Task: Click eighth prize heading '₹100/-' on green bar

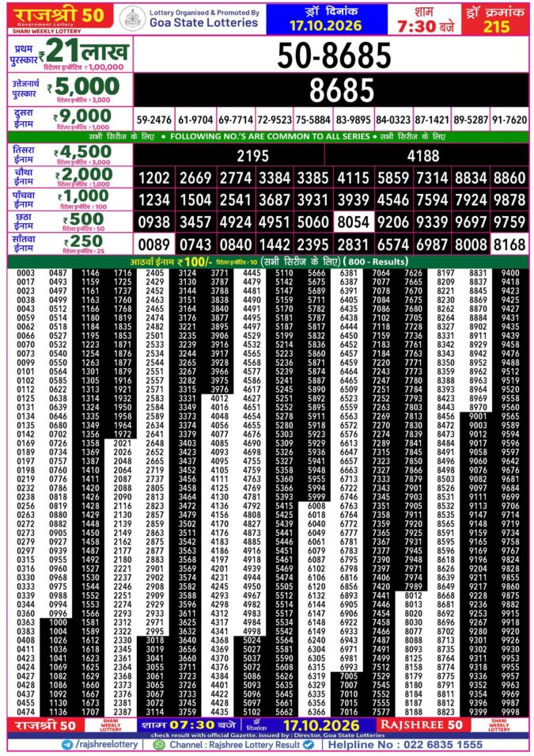Action: tap(195, 262)
